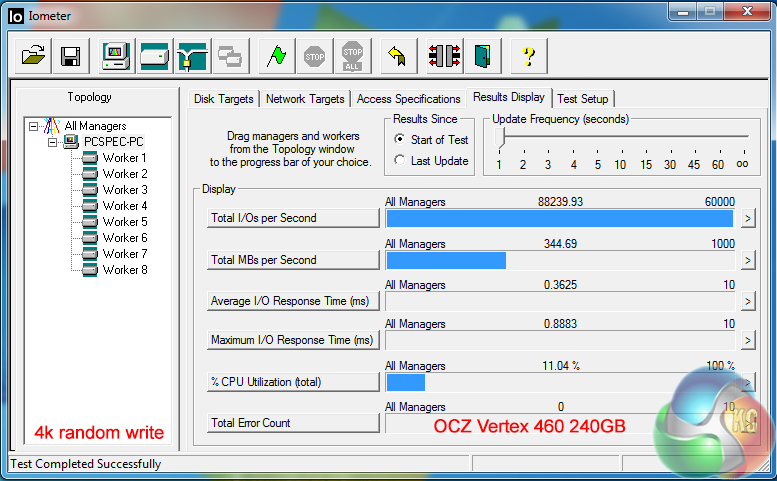Click the Worker 5 disk icon
Viewport: 777px width, 481px height.
coord(90,222)
